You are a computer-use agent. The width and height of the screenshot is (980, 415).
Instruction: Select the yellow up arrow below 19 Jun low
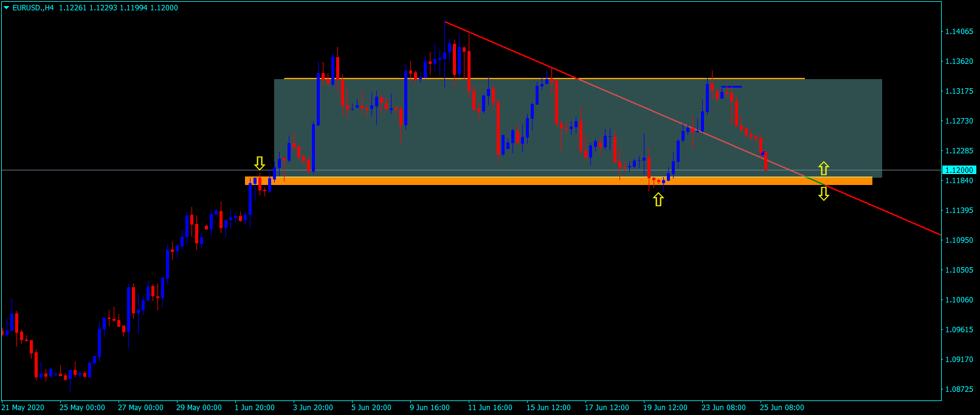tap(658, 199)
